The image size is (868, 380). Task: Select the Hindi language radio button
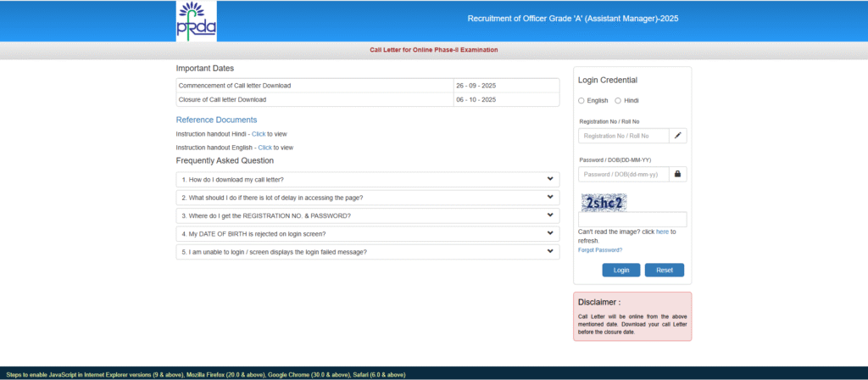[x=619, y=100]
